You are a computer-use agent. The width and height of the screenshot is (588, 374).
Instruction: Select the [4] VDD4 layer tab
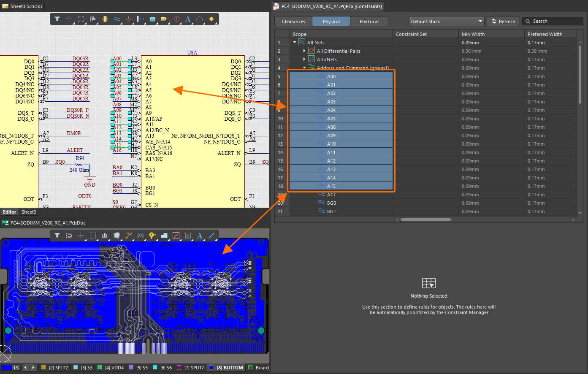click(110, 368)
